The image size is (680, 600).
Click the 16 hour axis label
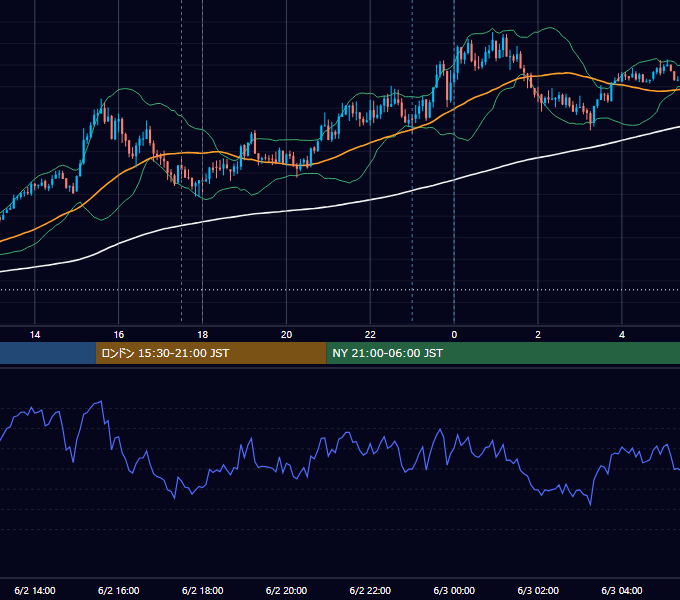[x=118, y=335]
